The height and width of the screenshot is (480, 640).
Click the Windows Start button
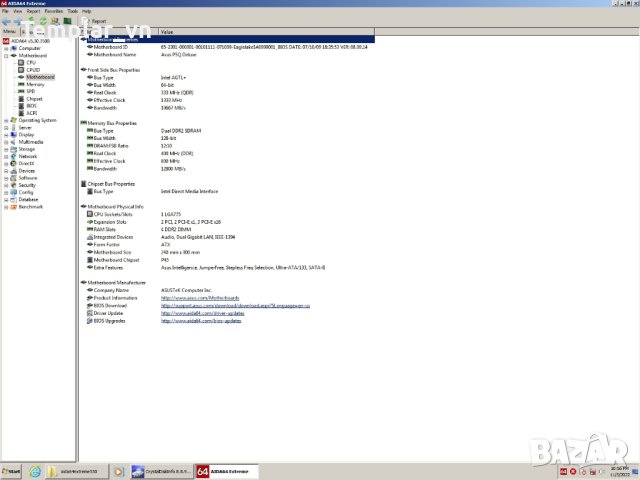[x=12, y=470]
